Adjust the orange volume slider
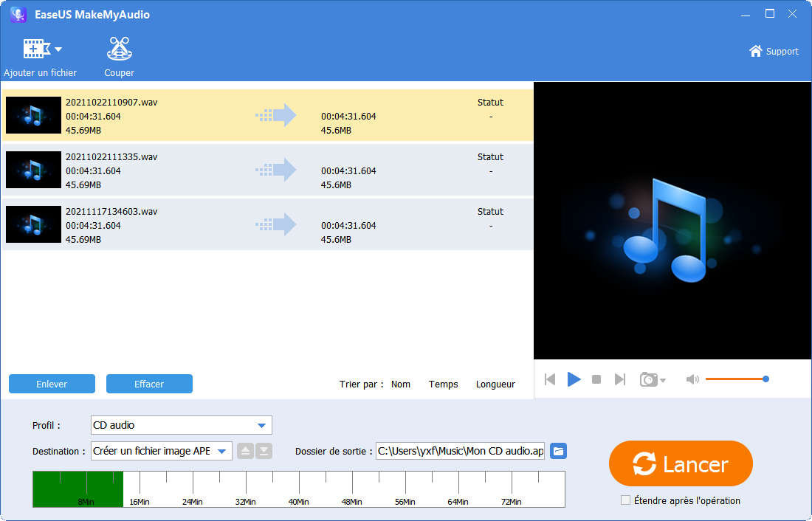This screenshot has height=521, width=812. [736, 379]
